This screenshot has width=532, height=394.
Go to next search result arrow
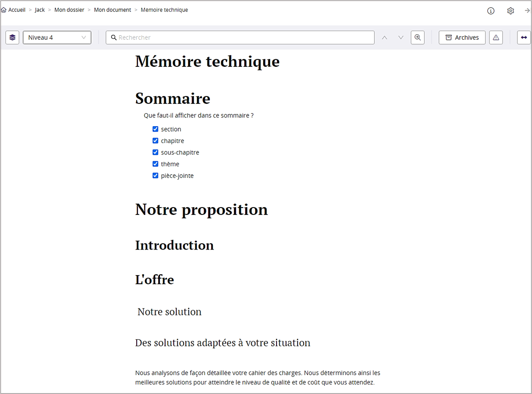(401, 37)
